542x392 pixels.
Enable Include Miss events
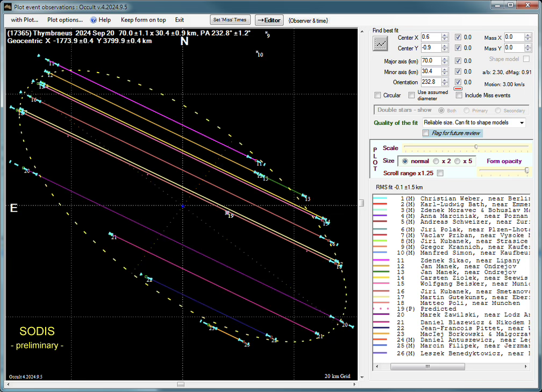(x=459, y=95)
